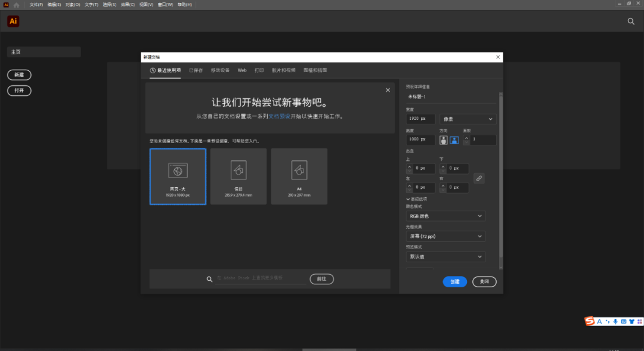Click the Sogou input method icon
Screen dimensions: 644x351
(x=590, y=321)
